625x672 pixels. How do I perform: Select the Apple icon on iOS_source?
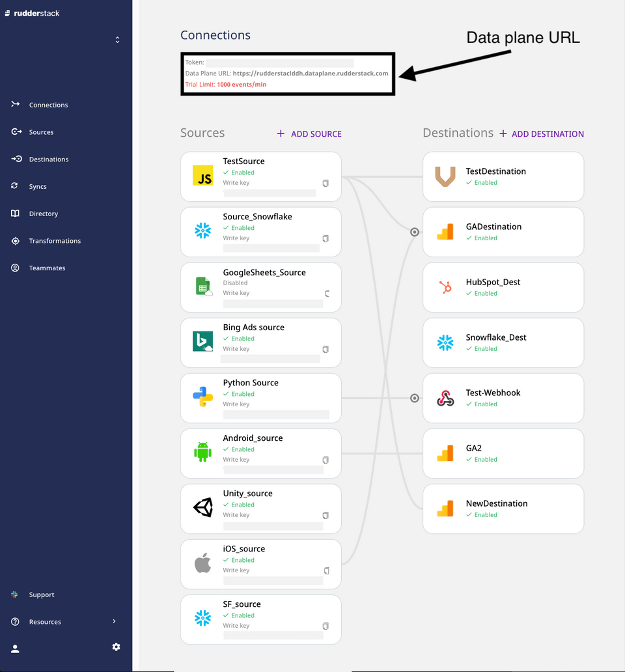202,562
